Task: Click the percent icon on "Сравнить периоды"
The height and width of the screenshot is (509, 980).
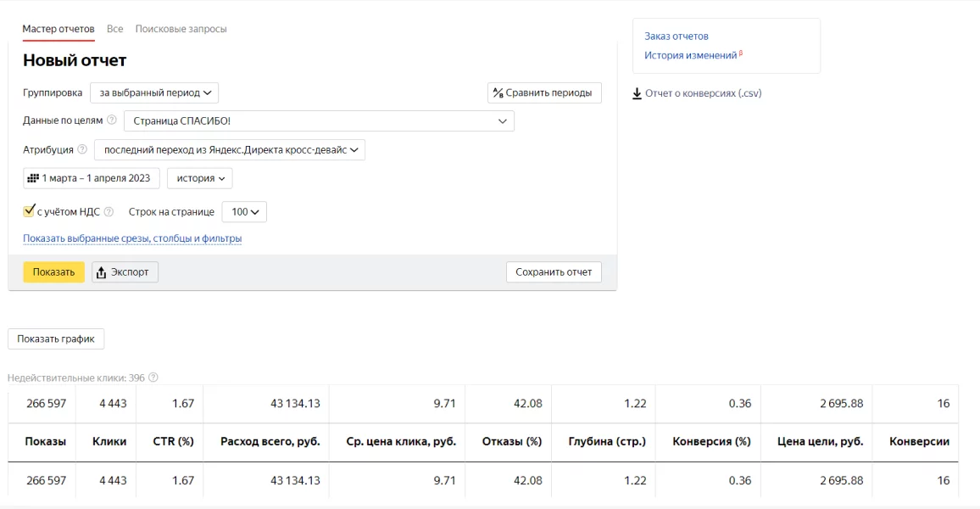Action: pyautogui.click(x=498, y=92)
